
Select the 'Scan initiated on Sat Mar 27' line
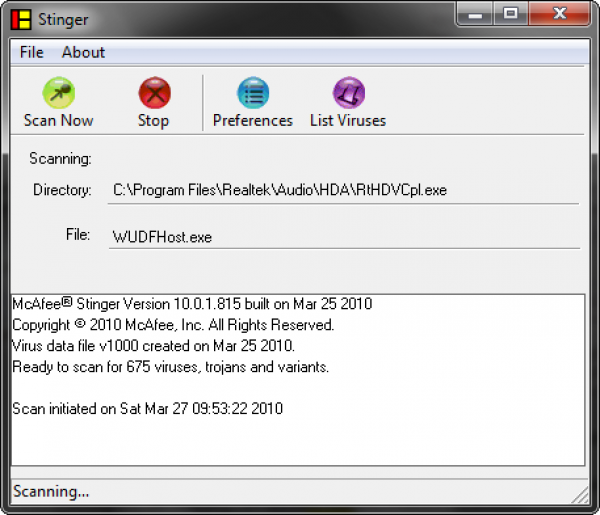[148, 409]
